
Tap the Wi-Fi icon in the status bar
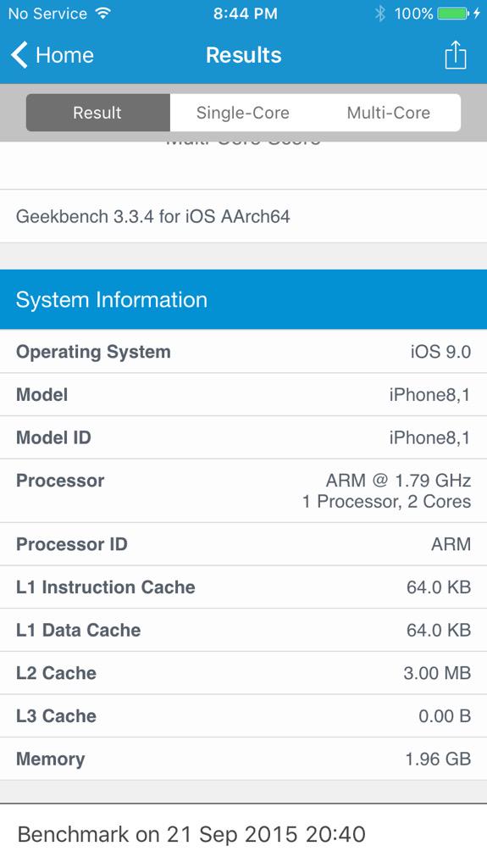pyautogui.click(x=102, y=14)
